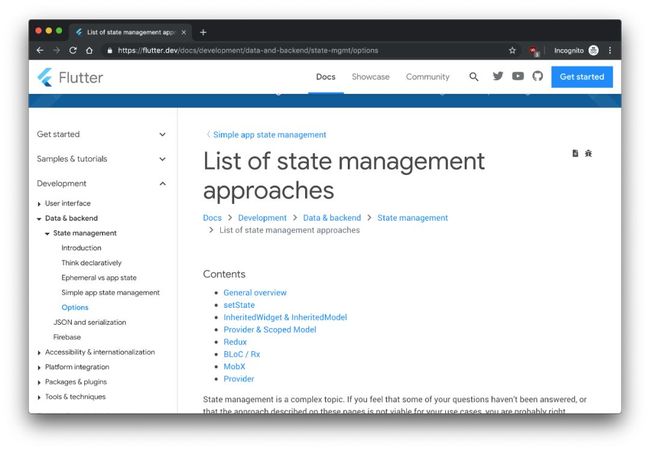Bookmark page with star icon
Image resolution: width=650 pixels, height=451 pixels.
[x=512, y=51]
